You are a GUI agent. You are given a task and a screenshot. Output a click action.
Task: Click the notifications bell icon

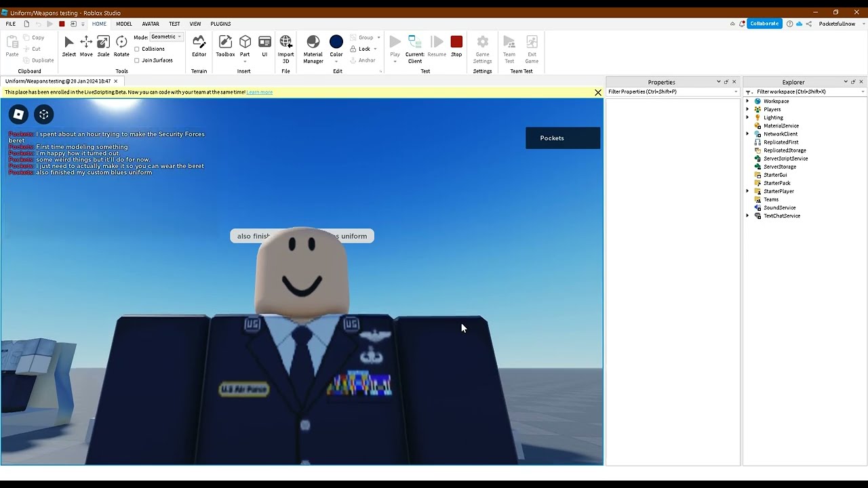pyautogui.click(x=743, y=24)
